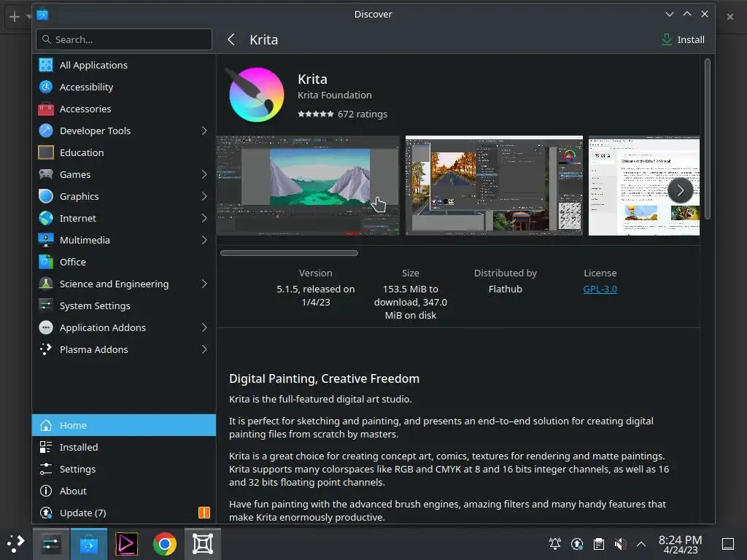The height and width of the screenshot is (560, 747).
Task: Open System Settings from the taskbar
Action: coord(51,544)
